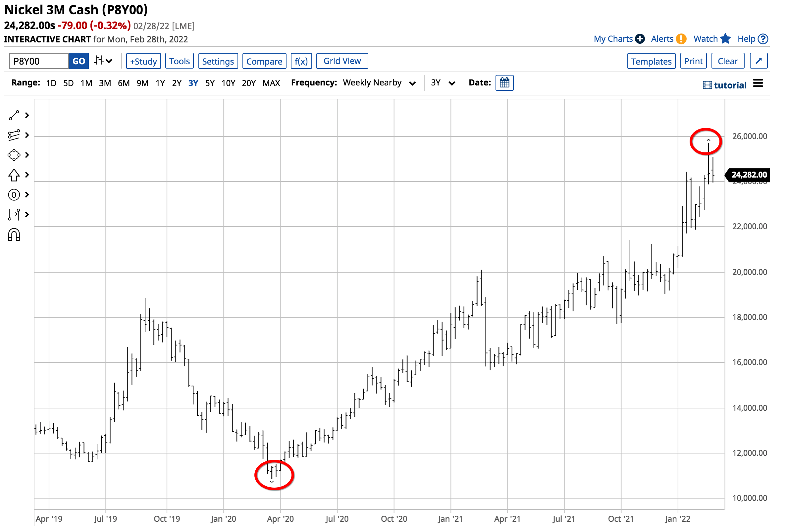The height and width of the screenshot is (532, 787).
Task: Expand the Weekly Nearby frequency dropdown
Action: point(380,83)
